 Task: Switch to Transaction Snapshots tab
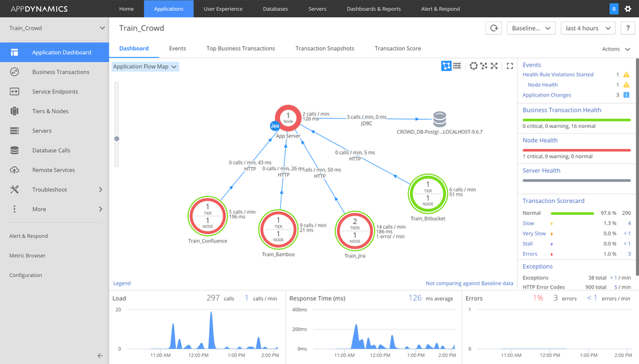click(325, 49)
